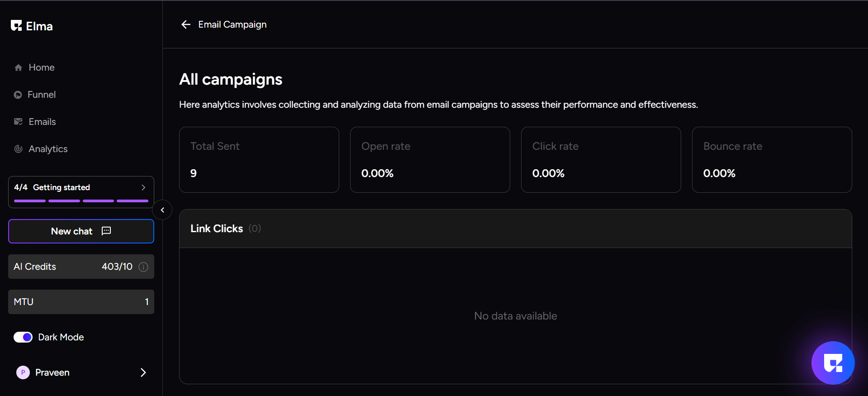Open the Praveen account menu chevron
This screenshot has width=868, height=396.
(x=143, y=372)
